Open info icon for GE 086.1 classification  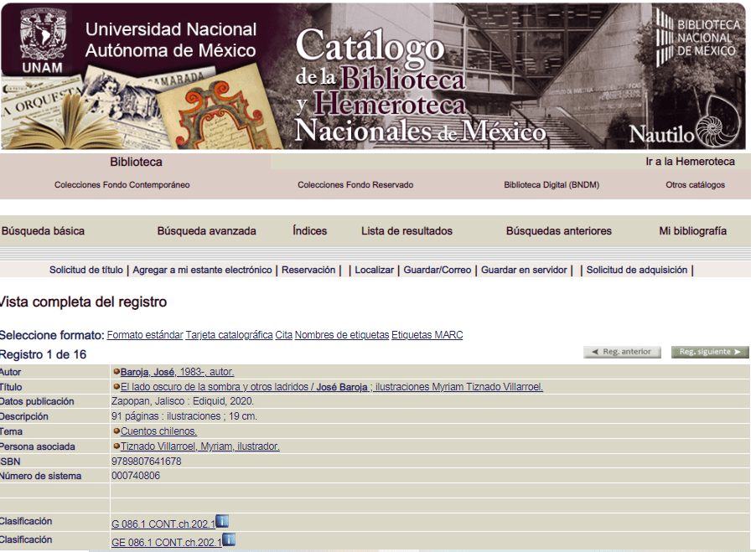click(229, 540)
